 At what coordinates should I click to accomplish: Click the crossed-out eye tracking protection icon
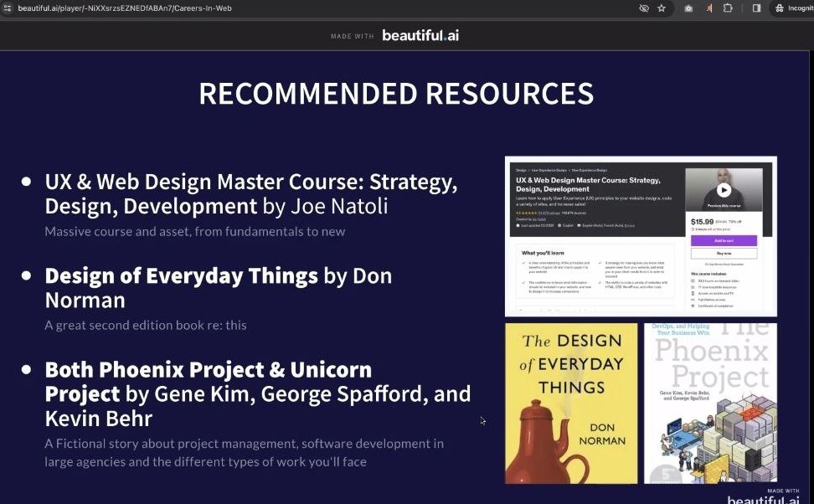[x=644, y=8]
